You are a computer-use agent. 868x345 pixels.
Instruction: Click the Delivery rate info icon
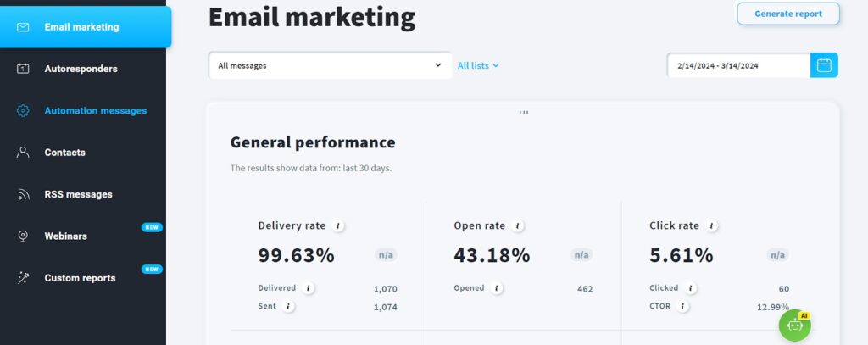[x=338, y=226]
